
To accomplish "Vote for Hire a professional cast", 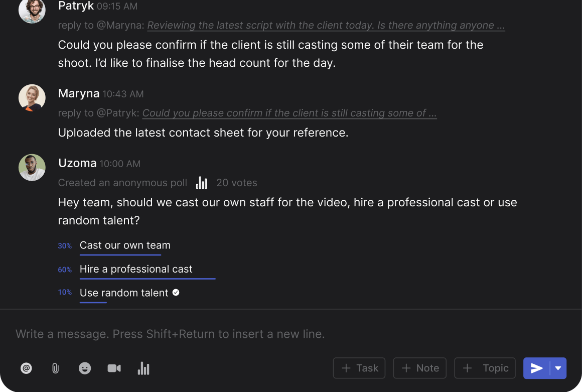I will 136,269.
